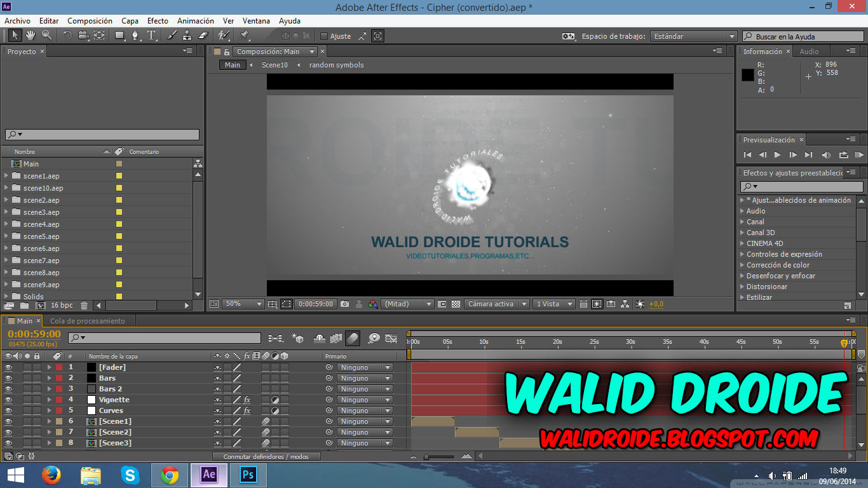
Task: Open the workspace Estándar dropdown
Action: 693,36
